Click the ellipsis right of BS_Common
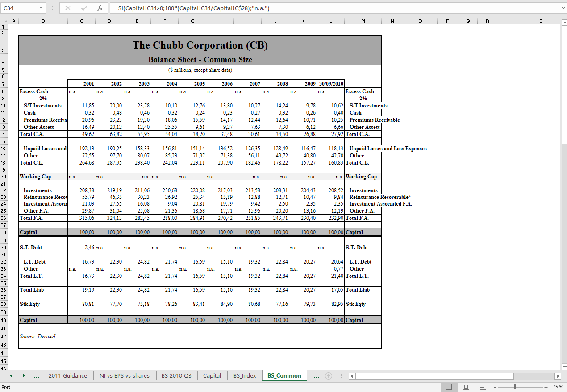The height and width of the screenshot is (392, 567). pyautogui.click(x=316, y=376)
